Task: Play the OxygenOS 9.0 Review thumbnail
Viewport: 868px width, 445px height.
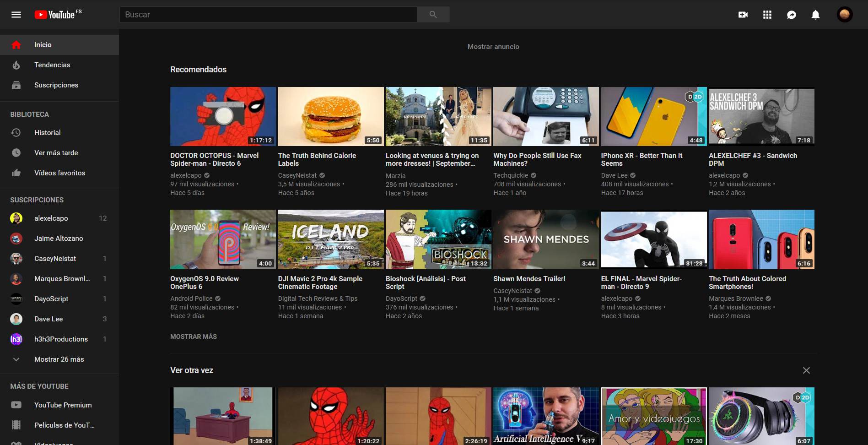Action: click(x=223, y=239)
